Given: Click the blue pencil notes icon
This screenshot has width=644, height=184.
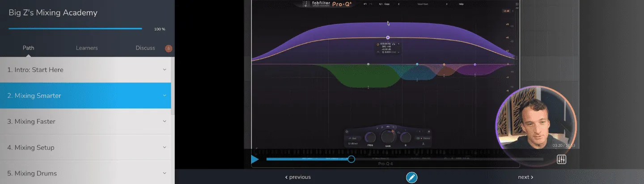Looking at the screenshot, I should (411, 177).
